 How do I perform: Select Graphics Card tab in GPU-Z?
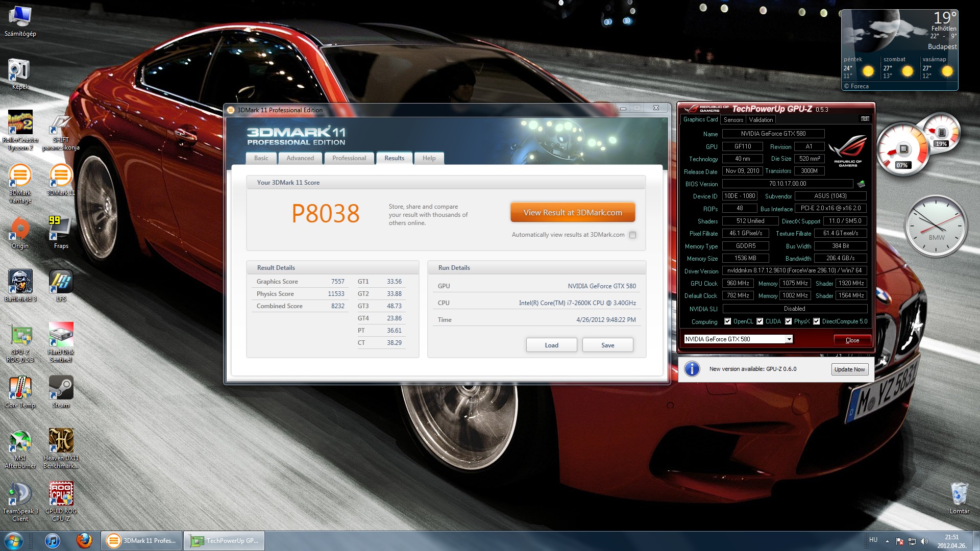(x=700, y=119)
